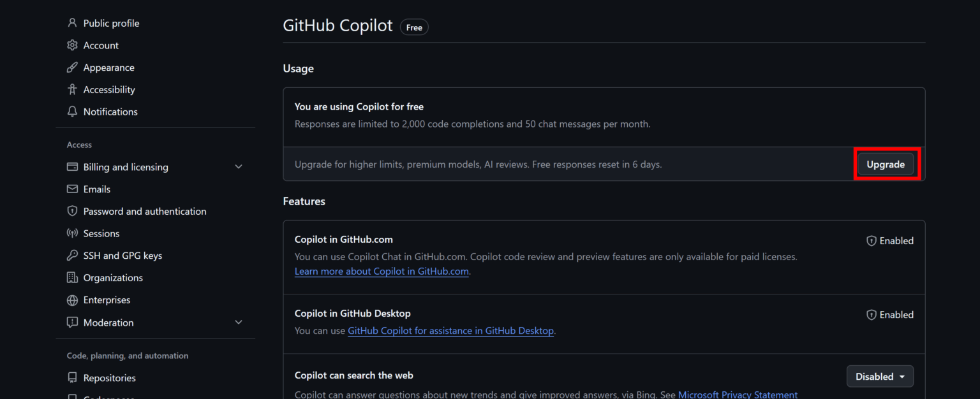980x399 pixels.
Task: Select the SSH and GPG keys key icon
Action: 72,255
